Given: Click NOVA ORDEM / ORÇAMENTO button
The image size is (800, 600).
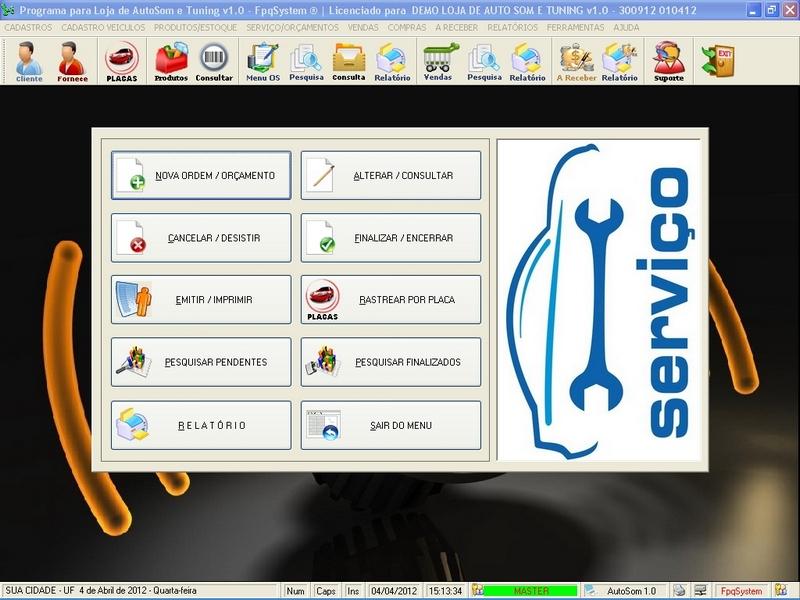Looking at the screenshot, I should click(201, 176).
